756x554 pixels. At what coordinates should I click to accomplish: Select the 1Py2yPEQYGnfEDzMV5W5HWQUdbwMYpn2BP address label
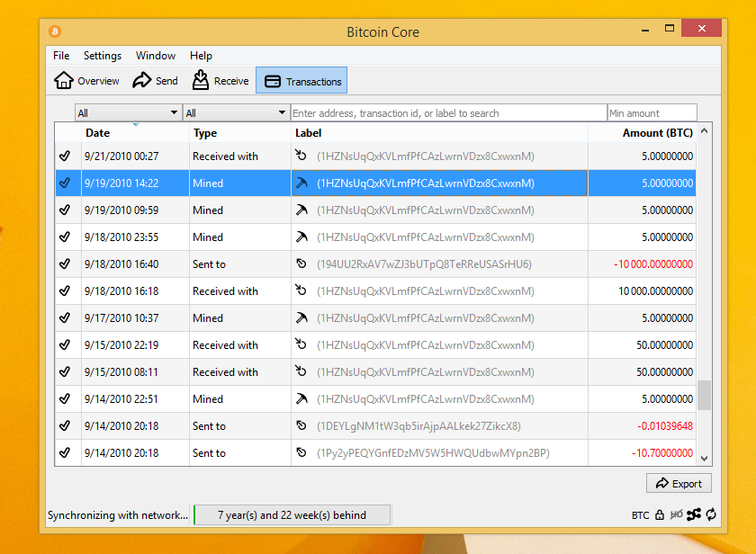(x=433, y=453)
